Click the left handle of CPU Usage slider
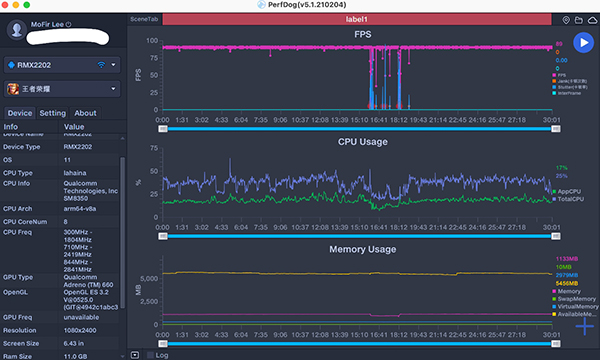 click(163, 236)
